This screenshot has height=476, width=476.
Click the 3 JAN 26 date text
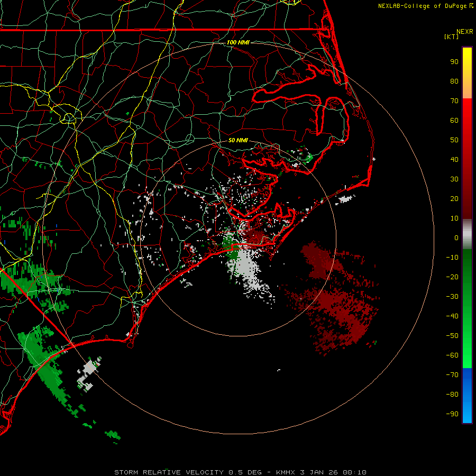[x=319, y=472]
